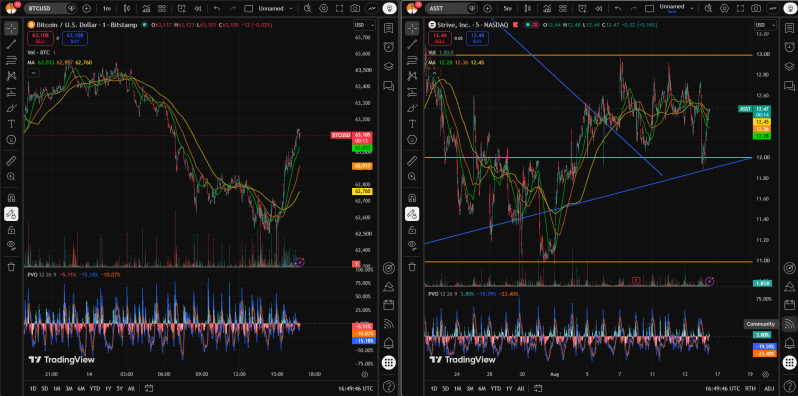The width and height of the screenshot is (798, 396).
Task: Click the blue BUY 12.48 button
Action: pyautogui.click(x=477, y=38)
